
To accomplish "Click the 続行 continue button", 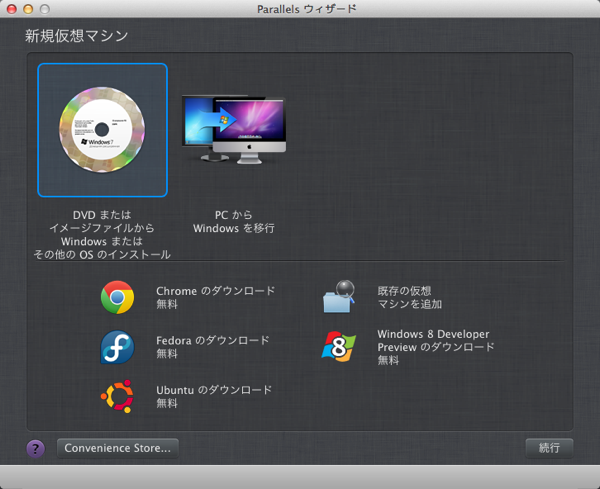I will (549, 448).
